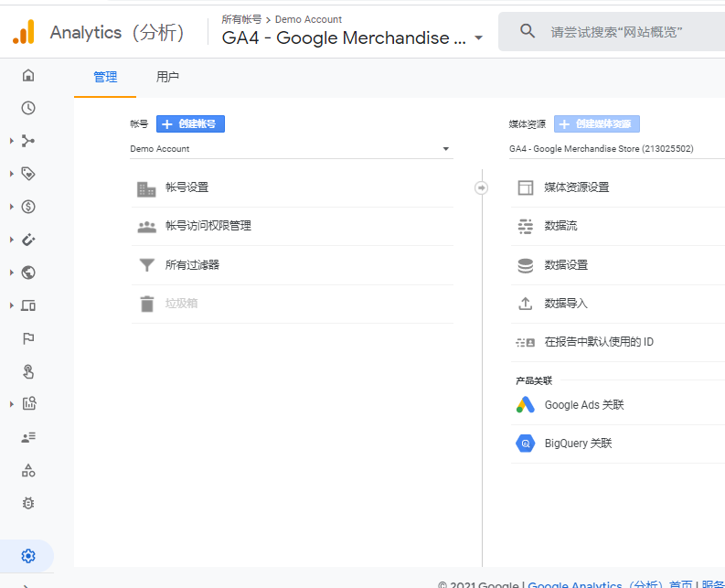Open the Analysis chart icon in sidebar

[x=29, y=403]
